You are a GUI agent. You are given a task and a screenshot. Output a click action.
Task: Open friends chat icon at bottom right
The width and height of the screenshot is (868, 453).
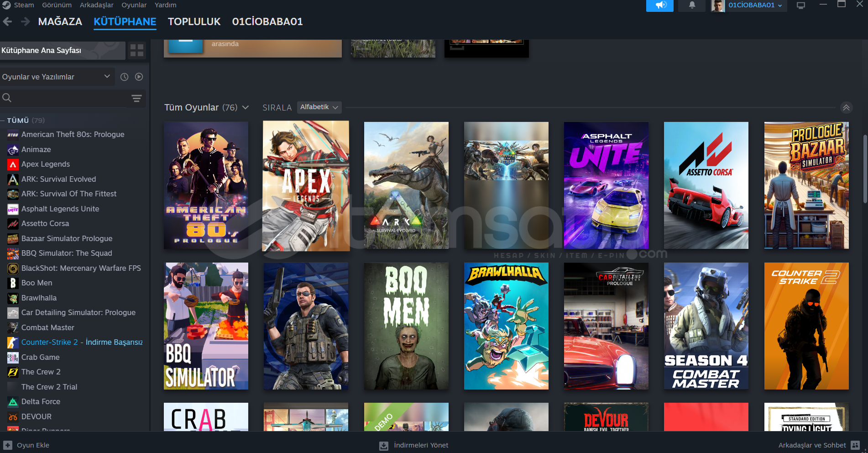(855, 445)
